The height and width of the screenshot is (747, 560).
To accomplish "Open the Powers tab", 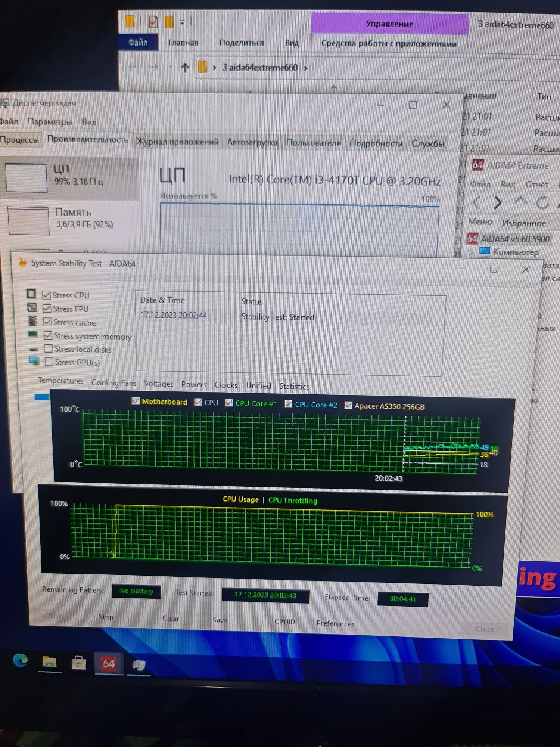I will tap(194, 385).
